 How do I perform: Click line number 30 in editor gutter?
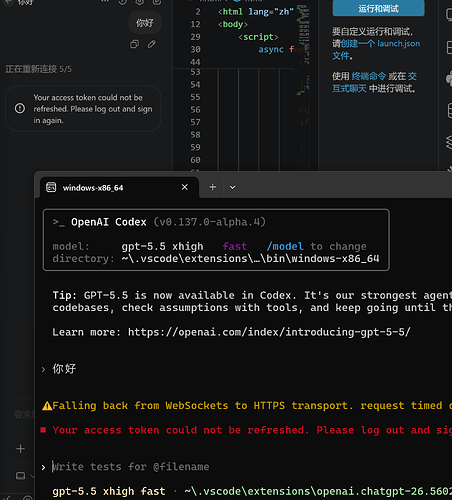pos(195,49)
